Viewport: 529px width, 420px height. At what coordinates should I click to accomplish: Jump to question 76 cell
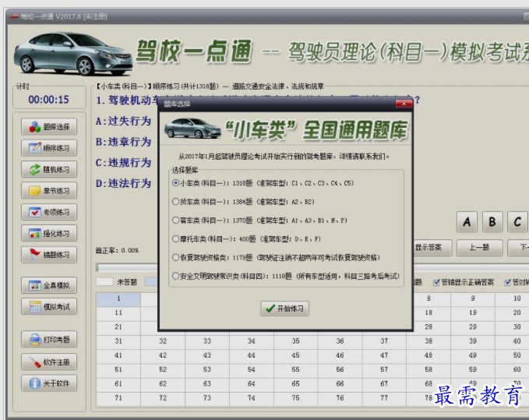tap(340, 398)
